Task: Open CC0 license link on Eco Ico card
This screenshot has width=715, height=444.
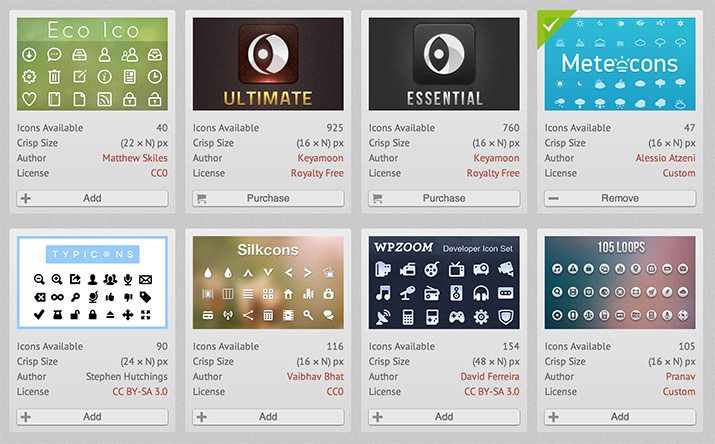Action: coord(159,173)
